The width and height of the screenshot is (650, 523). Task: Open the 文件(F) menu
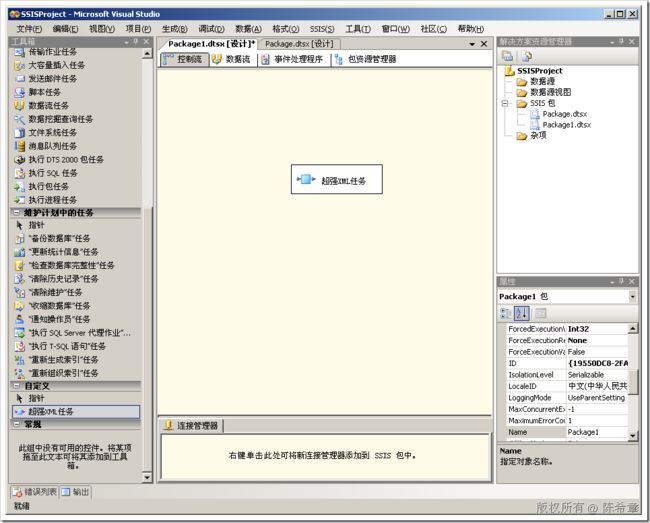pos(29,29)
